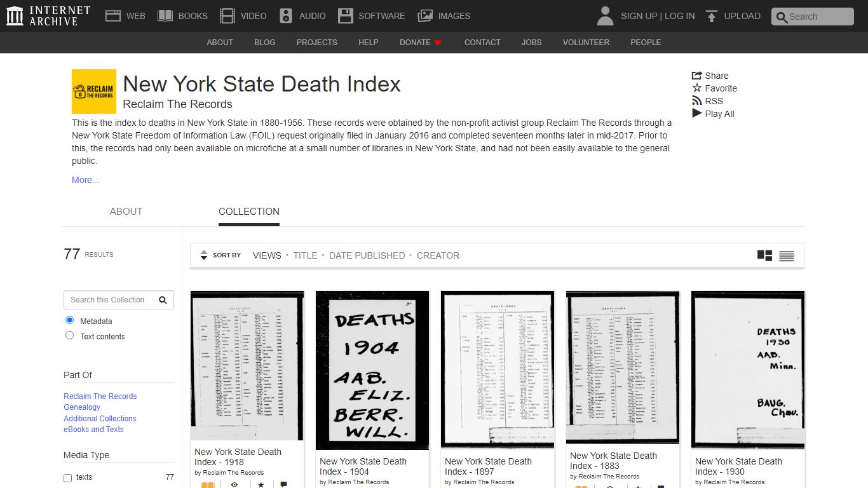Check the texts media type checkbox
Image resolution: width=868 pixels, height=488 pixels.
click(x=67, y=478)
